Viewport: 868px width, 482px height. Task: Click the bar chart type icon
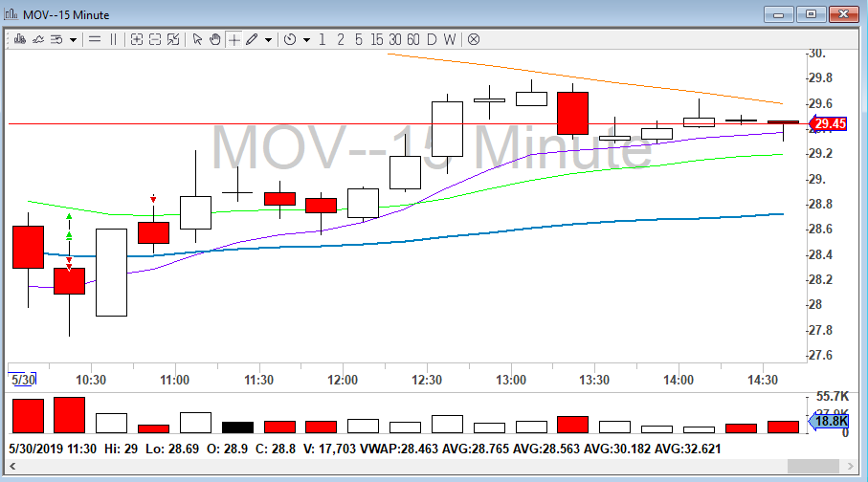tap(20, 39)
